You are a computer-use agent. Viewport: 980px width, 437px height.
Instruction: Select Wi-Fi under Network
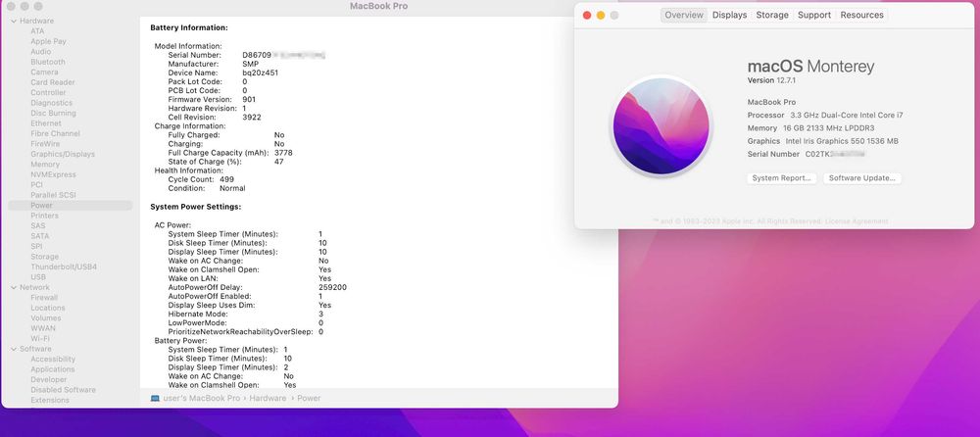pos(40,338)
